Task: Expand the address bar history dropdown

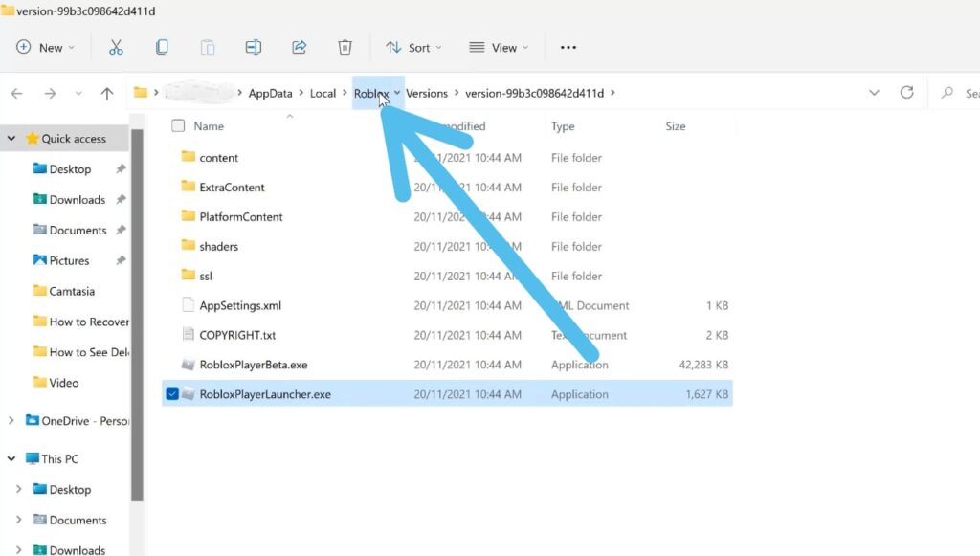Action: pos(874,93)
